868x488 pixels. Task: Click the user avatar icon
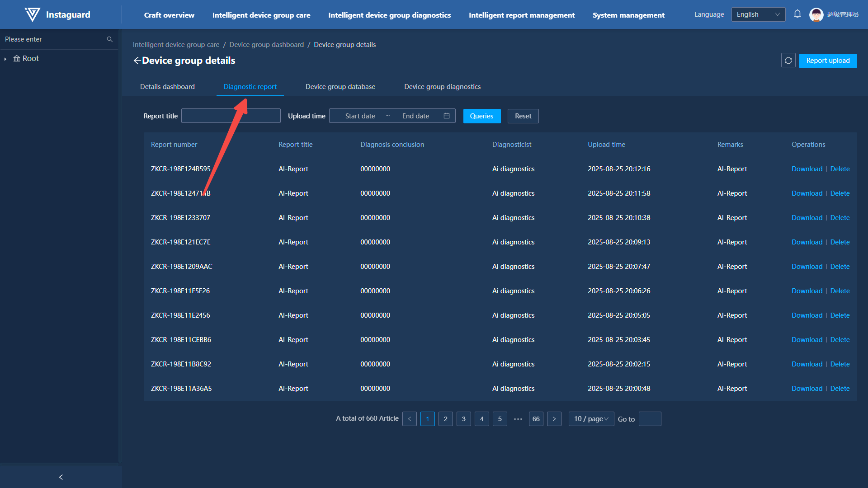coord(816,14)
